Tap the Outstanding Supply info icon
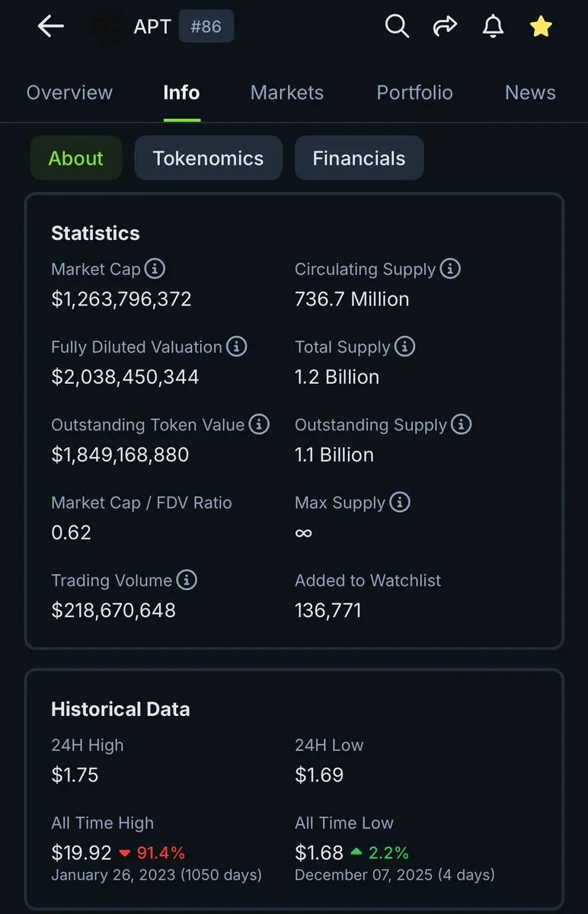The width and height of the screenshot is (588, 914). [x=461, y=424]
